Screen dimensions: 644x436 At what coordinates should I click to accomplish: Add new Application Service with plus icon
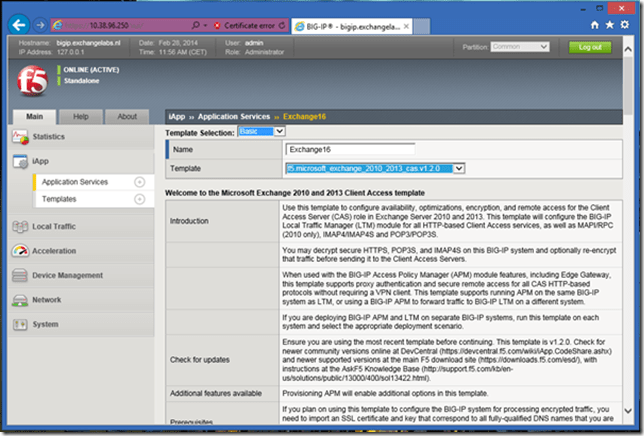139,182
